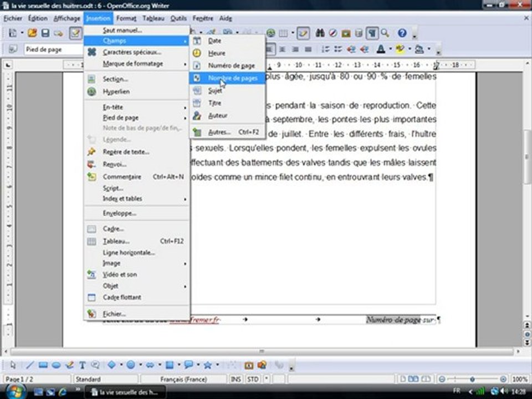
Task: Toggle numbering list icon
Action: pyautogui.click(x=325, y=49)
